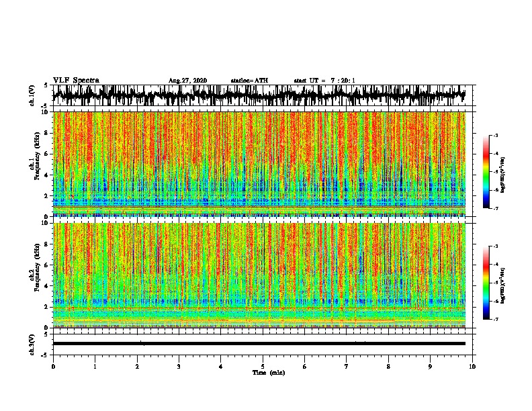This screenshot has height=411, width=532.
Task: Click the time axis tick label "5"
Action: [263, 367]
